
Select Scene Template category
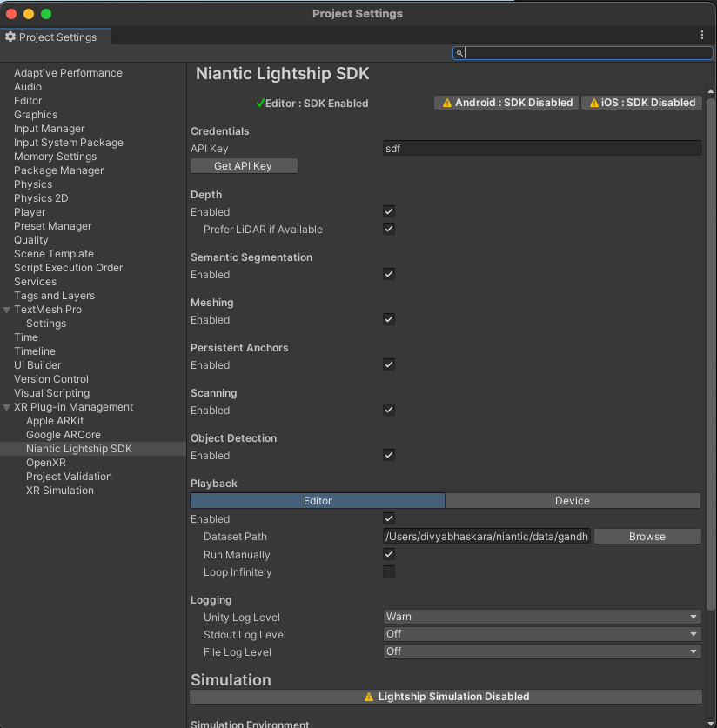point(53,254)
